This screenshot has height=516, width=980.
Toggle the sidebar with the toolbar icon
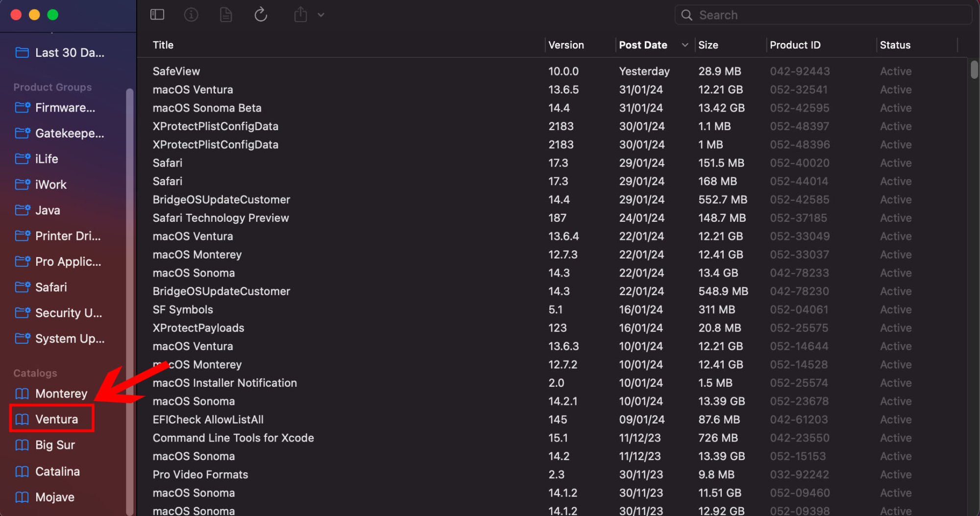coord(157,15)
